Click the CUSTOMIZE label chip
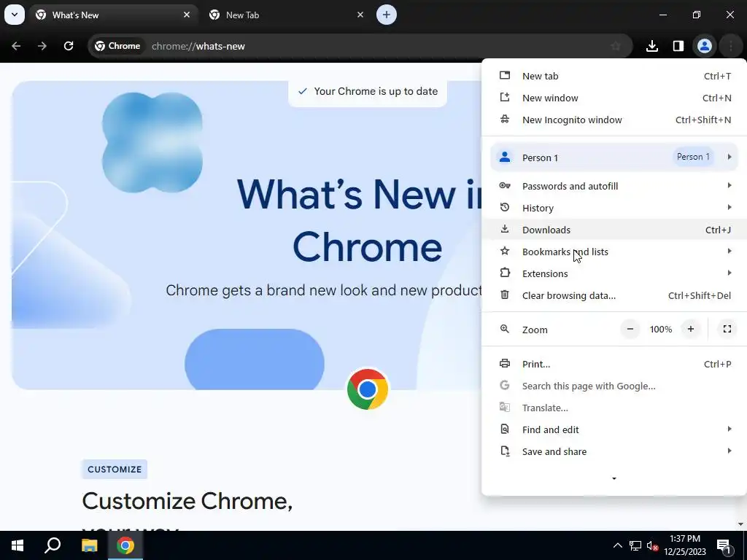The height and width of the screenshot is (560, 747). point(115,470)
